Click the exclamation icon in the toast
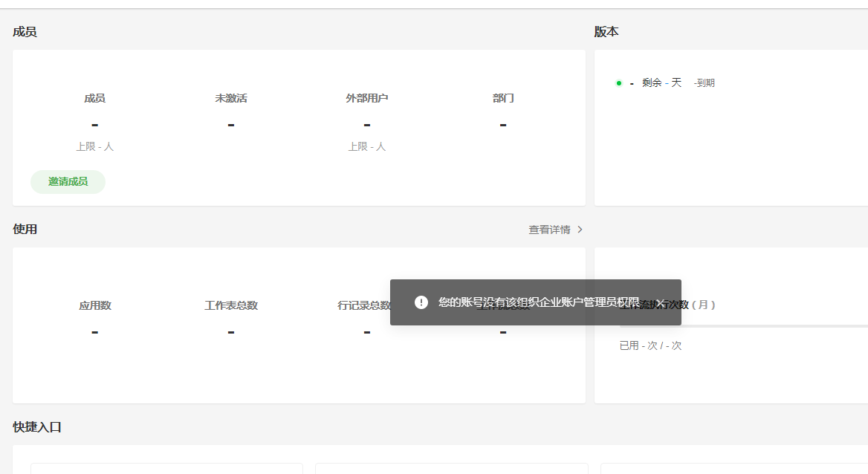The height and width of the screenshot is (474, 868). click(421, 302)
